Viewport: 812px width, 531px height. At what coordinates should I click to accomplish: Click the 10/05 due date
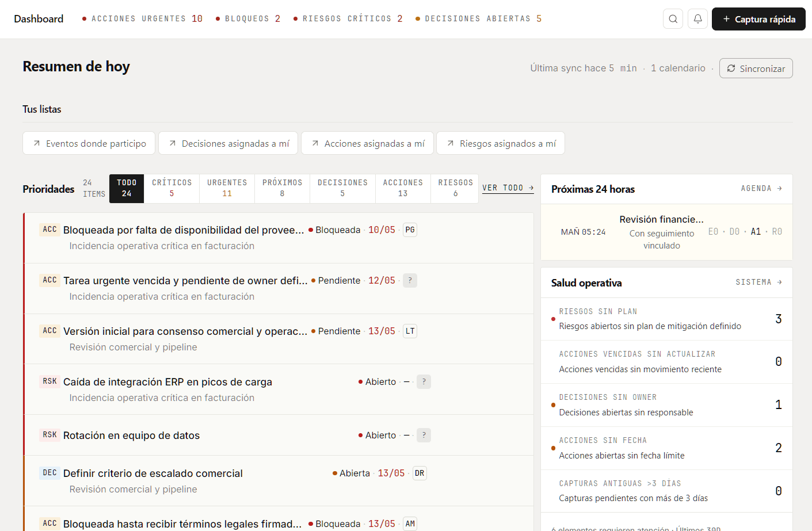[382, 230]
